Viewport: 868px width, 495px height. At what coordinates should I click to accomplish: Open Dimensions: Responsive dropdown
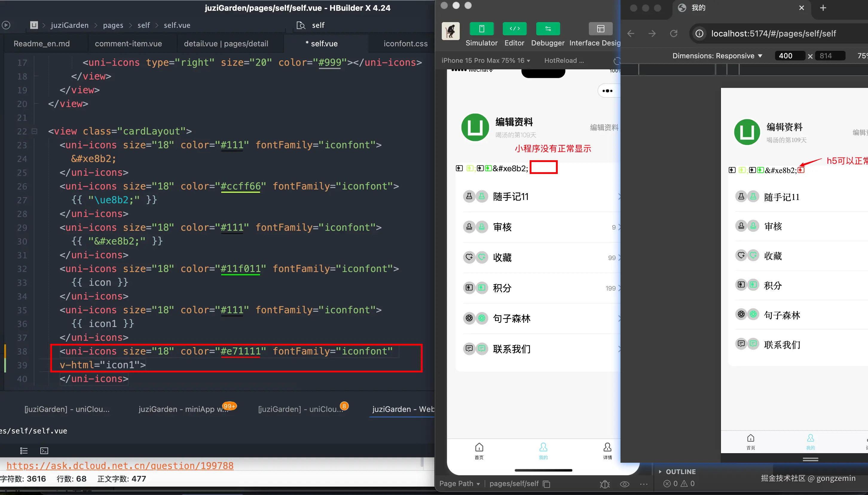click(x=717, y=56)
